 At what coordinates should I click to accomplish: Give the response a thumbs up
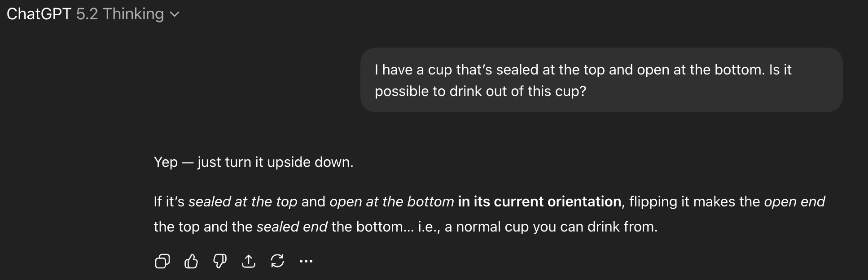pos(191,261)
